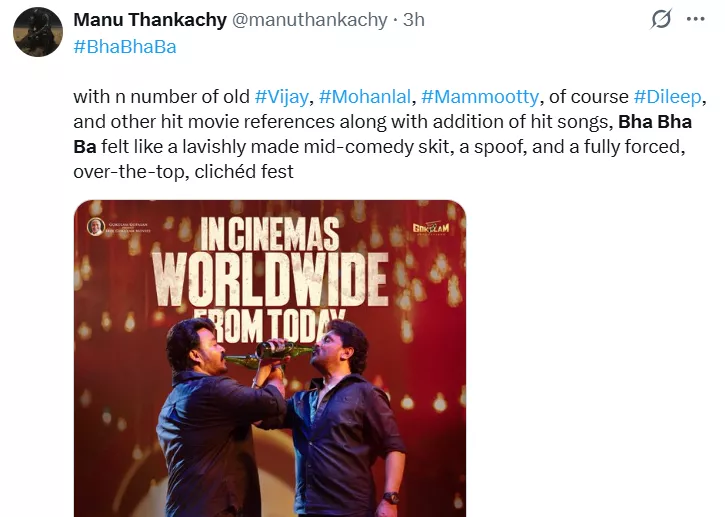Viewport: 725px width, 517px height.
Task: Visit the #Dileep hashtag
Action: tap(671, 97)
